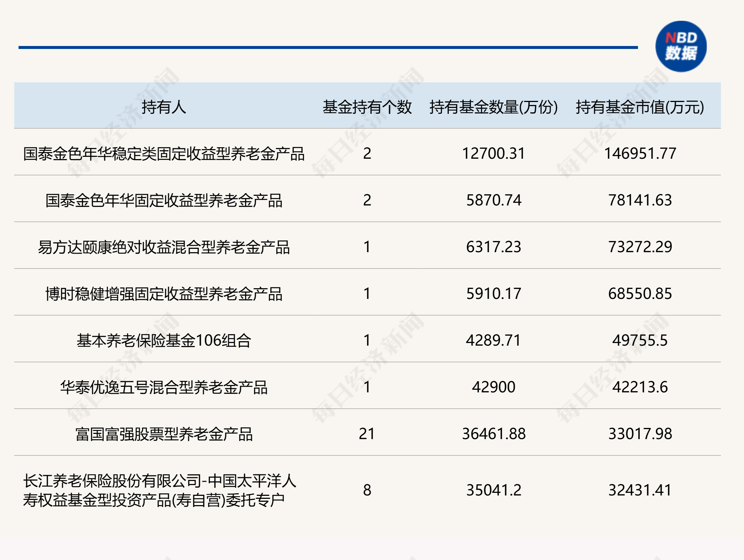Select fund quantity value 5870.74

point(494,200)
